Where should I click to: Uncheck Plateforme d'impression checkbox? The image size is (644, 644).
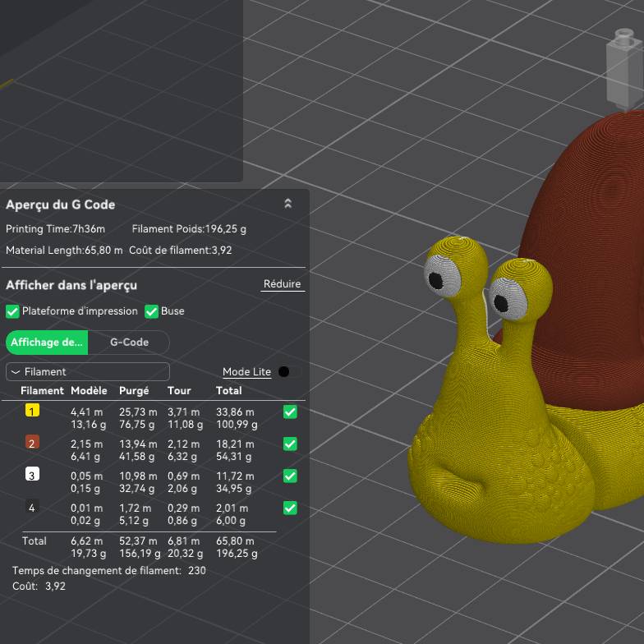click(12, 311)
